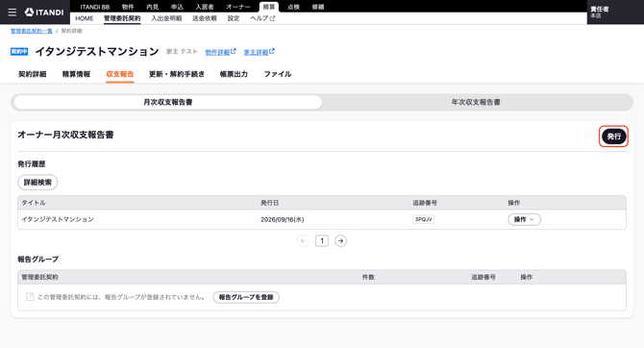Click 追跡番号 header in 発行履歴 table

pyautogui.click(x=425, y=203)
